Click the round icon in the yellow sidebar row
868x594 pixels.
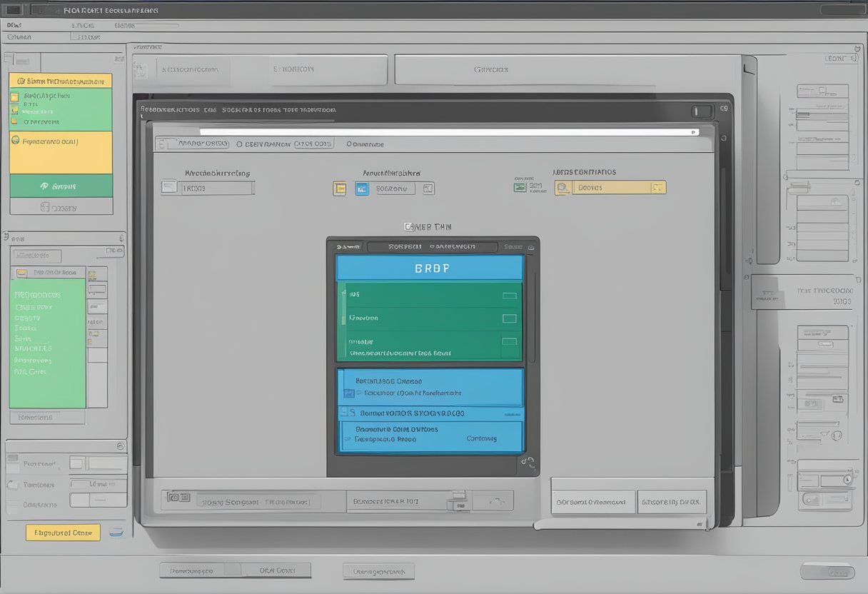16,141
